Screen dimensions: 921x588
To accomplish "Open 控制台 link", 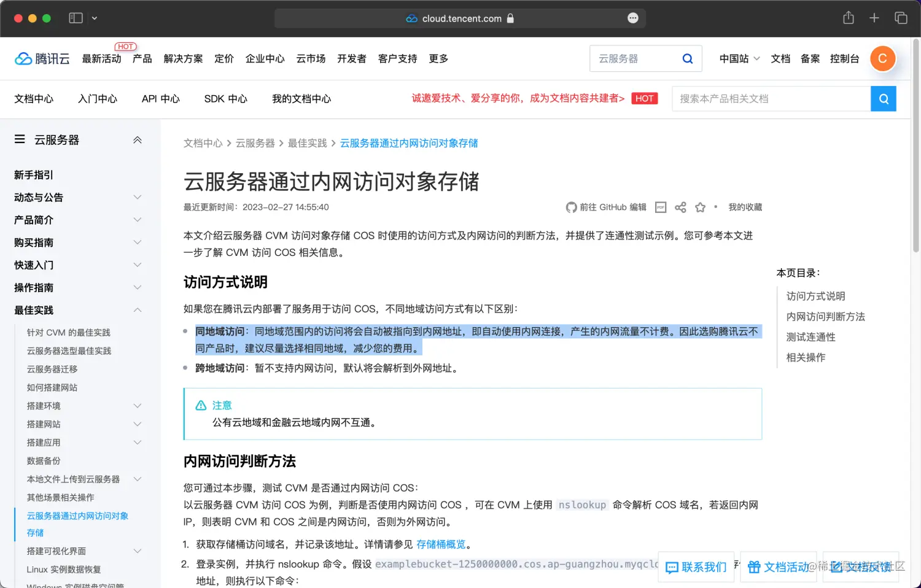I will [x=845, y=58].
